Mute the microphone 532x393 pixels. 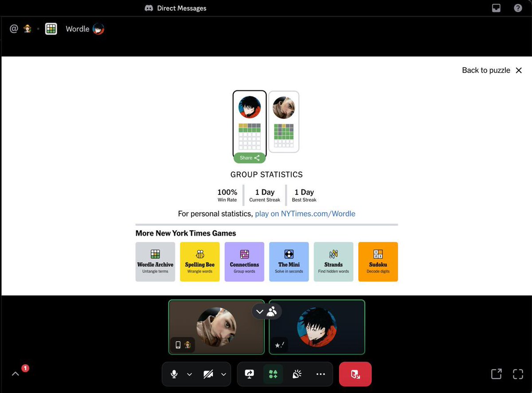click(174, 374)
